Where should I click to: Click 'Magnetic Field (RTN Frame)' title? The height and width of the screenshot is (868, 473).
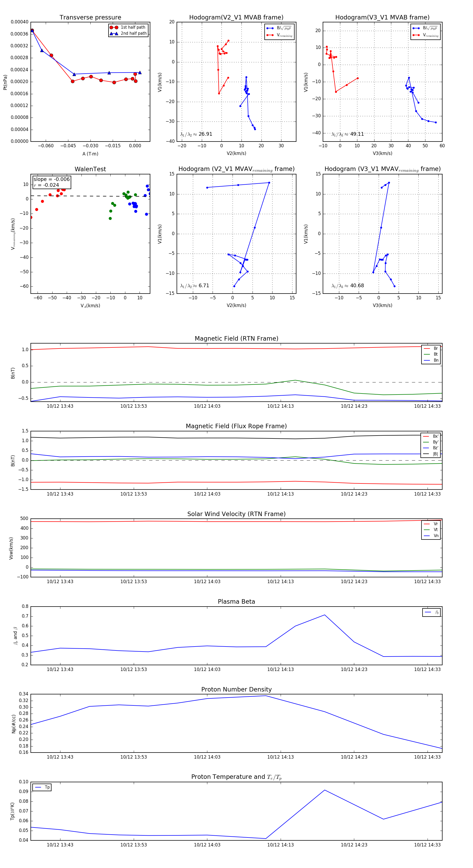pos(236,339)
